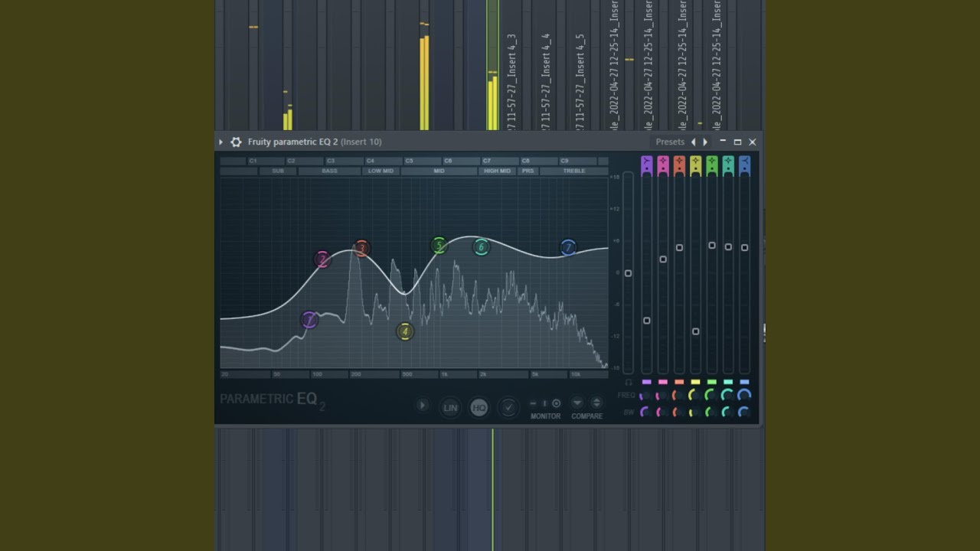Image resolution: width=980 pixels, height=551 pixels.
Task: Select EQ band 5 green node
Action: click(x=439, y=245)
